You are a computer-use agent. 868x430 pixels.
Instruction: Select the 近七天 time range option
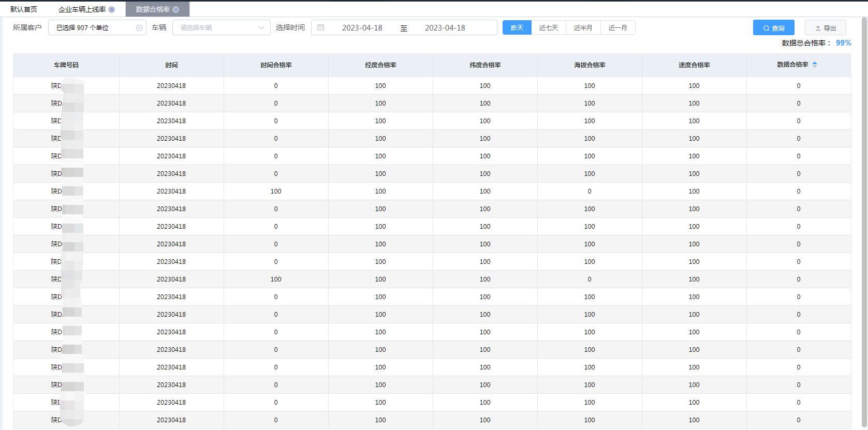pos(549,28)
